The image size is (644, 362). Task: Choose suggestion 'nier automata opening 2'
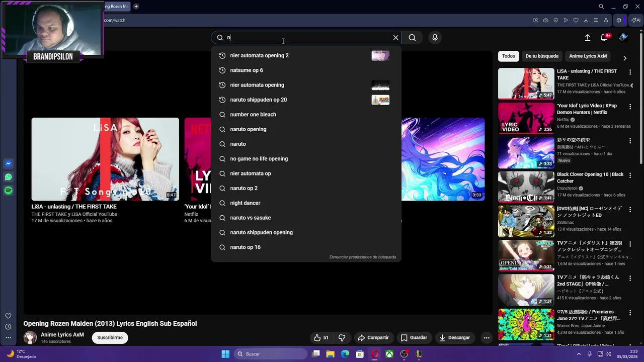306,55
